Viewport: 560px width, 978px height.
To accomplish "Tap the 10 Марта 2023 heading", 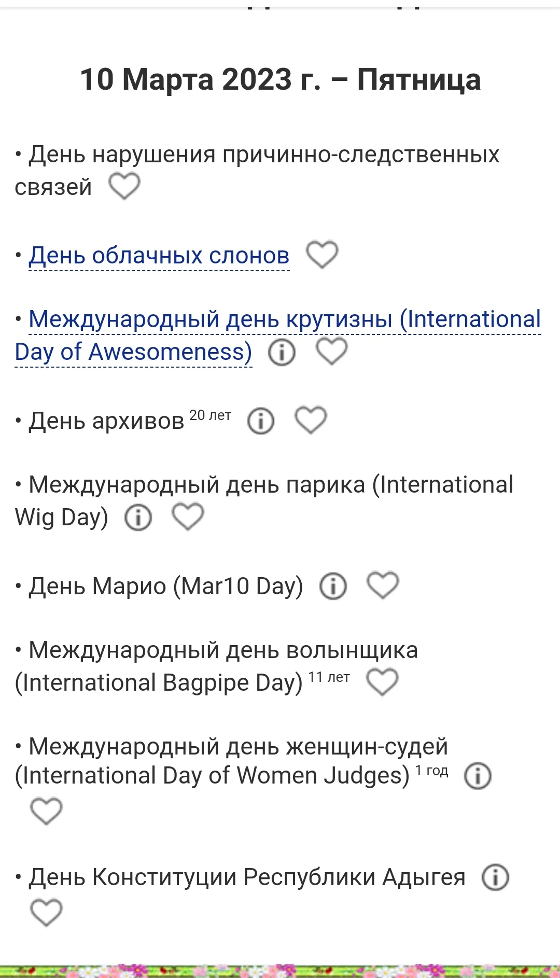I will (280, 80).
